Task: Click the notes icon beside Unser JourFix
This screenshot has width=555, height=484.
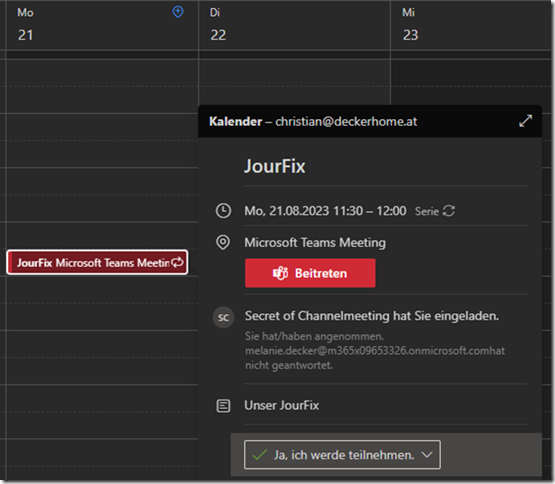Action: point(223,406)
